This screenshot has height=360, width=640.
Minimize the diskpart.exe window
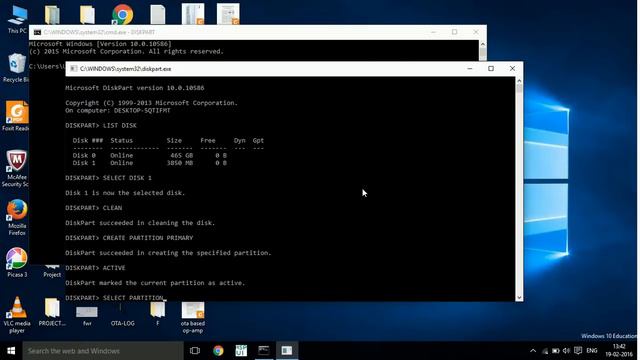click(470, 69)
